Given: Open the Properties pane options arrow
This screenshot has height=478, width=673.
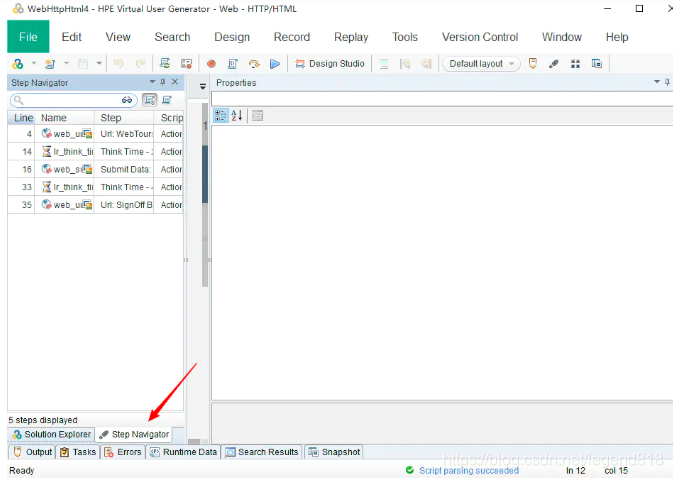Looking at the screenshot, I should (657, 82).
